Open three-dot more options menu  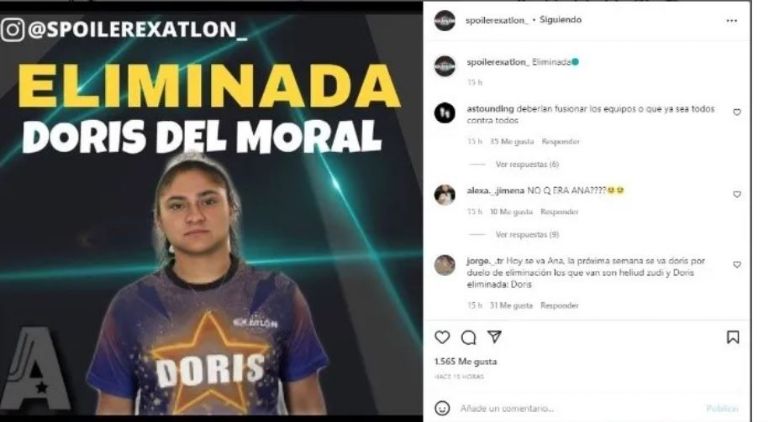pos(732,21)
